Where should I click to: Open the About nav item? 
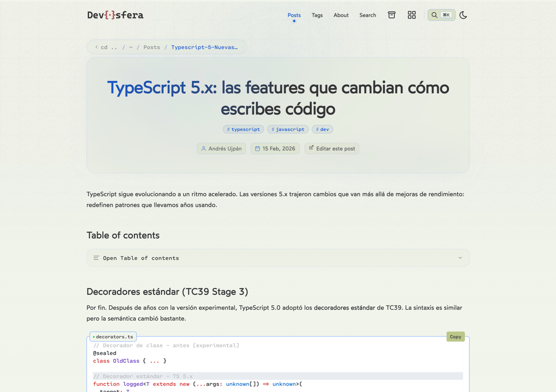click(x=341, y=15)
